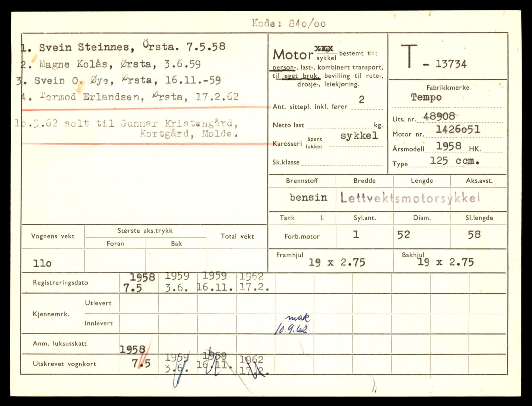
Task: Select the second owner line, Magne Kolås
Action: coord(111,64)
